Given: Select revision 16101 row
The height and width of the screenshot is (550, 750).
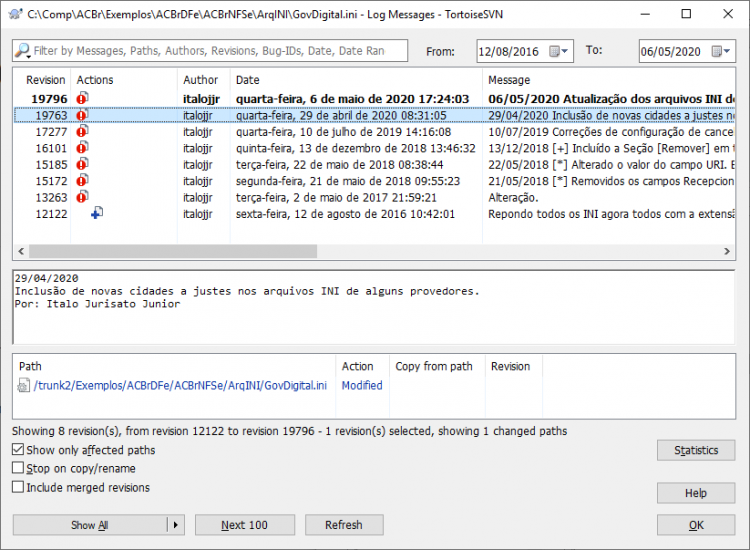Looking at the screenshot, I should coord(375,148).
